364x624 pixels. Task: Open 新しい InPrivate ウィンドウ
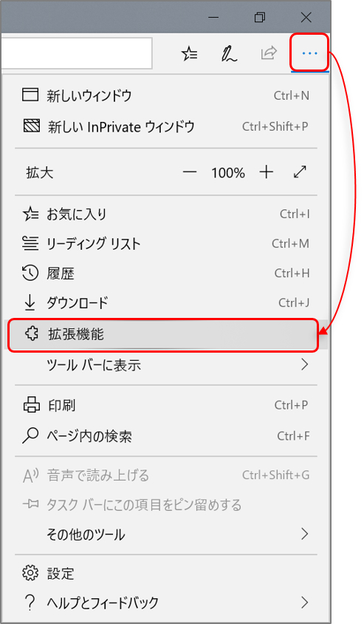pyautogui.click(x=165, y=126)
